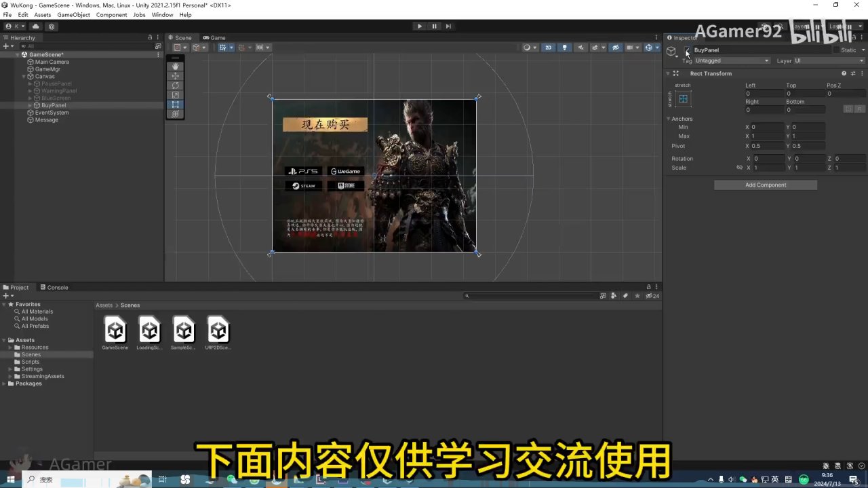This screenshot has height=488, width=868.
Task: Switch to the Game tab
Action: pos(214,38)
